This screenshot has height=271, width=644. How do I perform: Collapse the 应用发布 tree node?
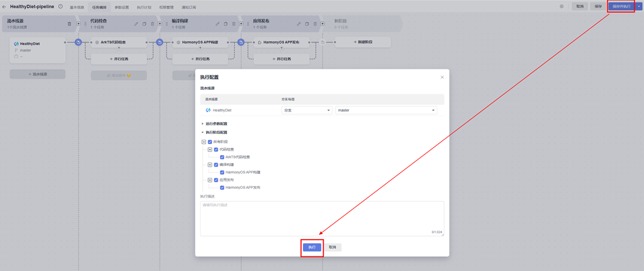tap(210, 180)
